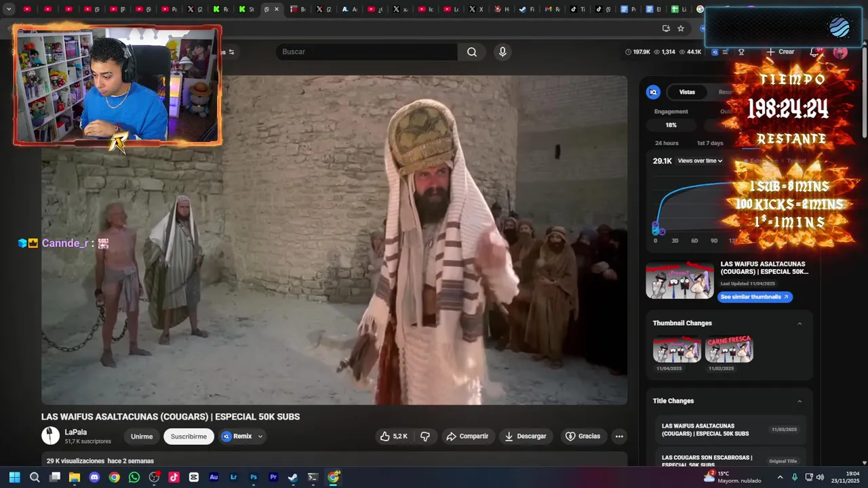Open the volume control in system tray
The width and height of the screenshot is (868, 488).
(820, 477)
